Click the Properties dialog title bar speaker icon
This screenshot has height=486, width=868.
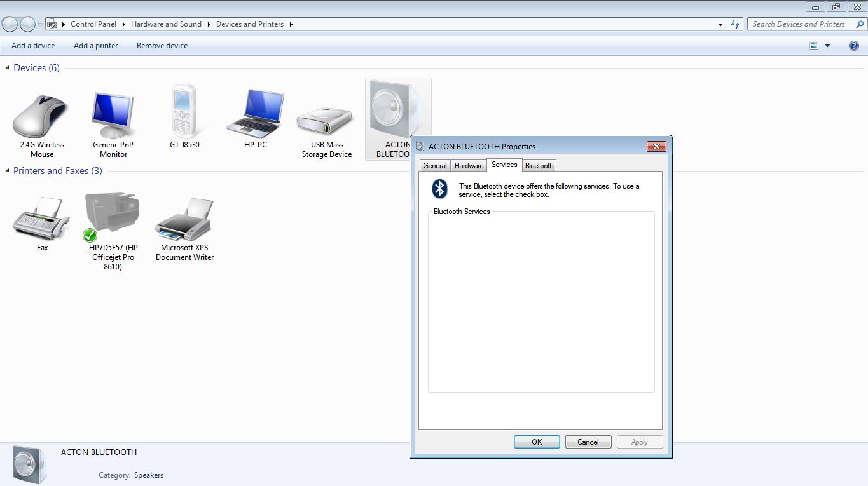point(420,146)
